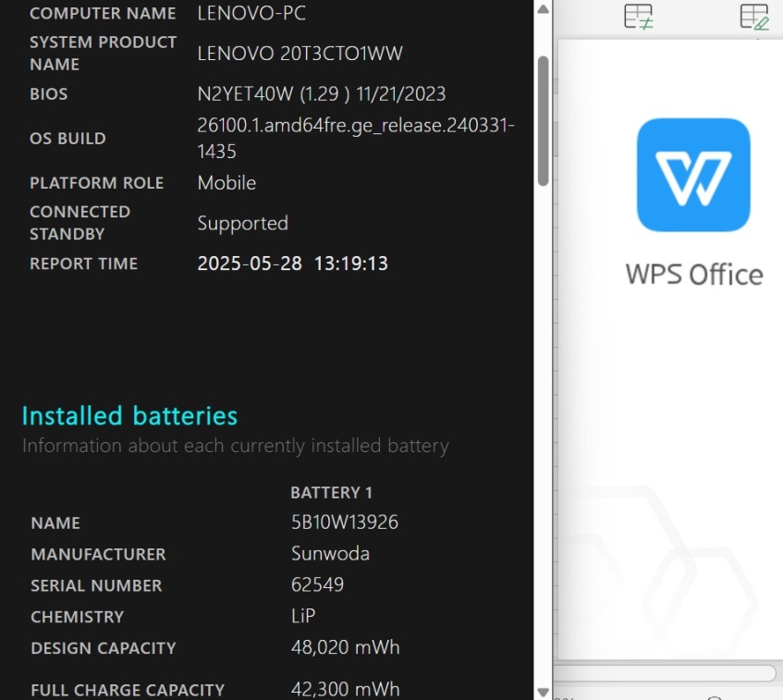Click the manufacturer value 'Sunwoda'
Viewport: 783px width, 700px height.
(x=330, y=554)
